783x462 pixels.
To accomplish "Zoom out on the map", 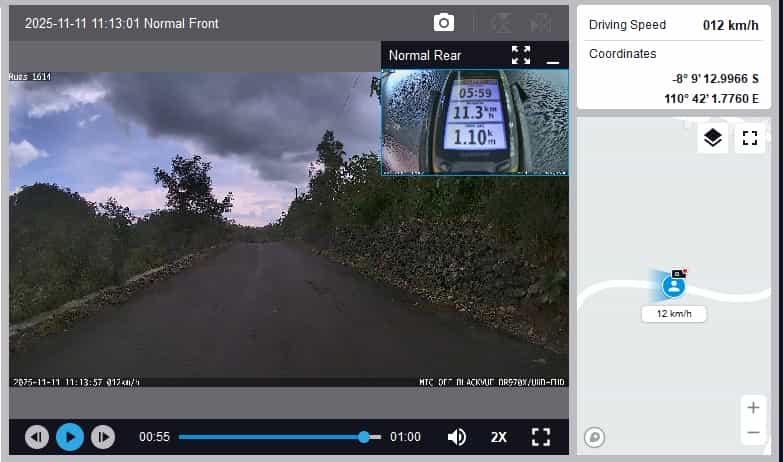I will click(x=753, y=433).
